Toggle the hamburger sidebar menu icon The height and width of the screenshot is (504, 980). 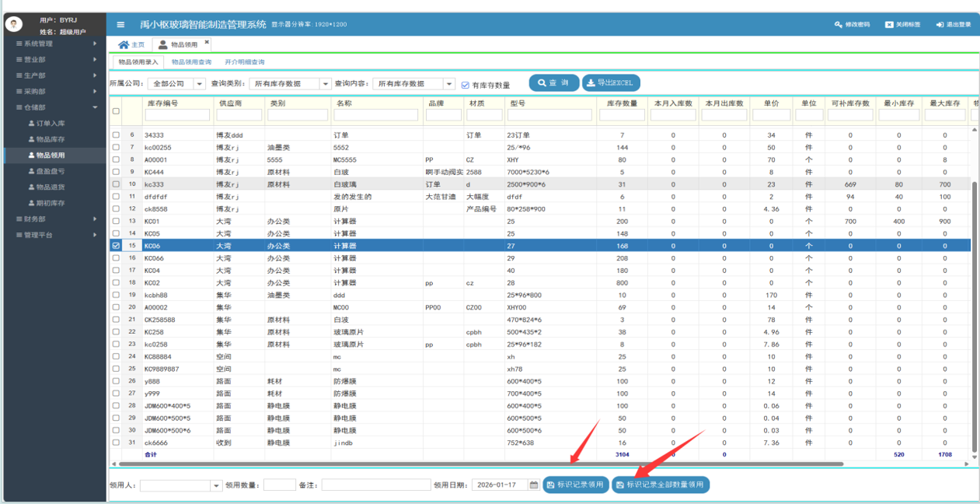coord(120,25)
